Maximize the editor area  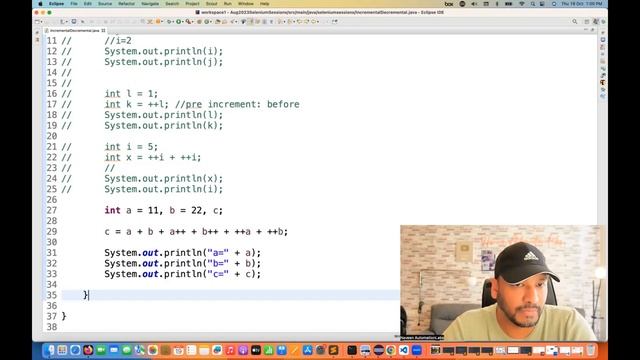tap(593, 30)
